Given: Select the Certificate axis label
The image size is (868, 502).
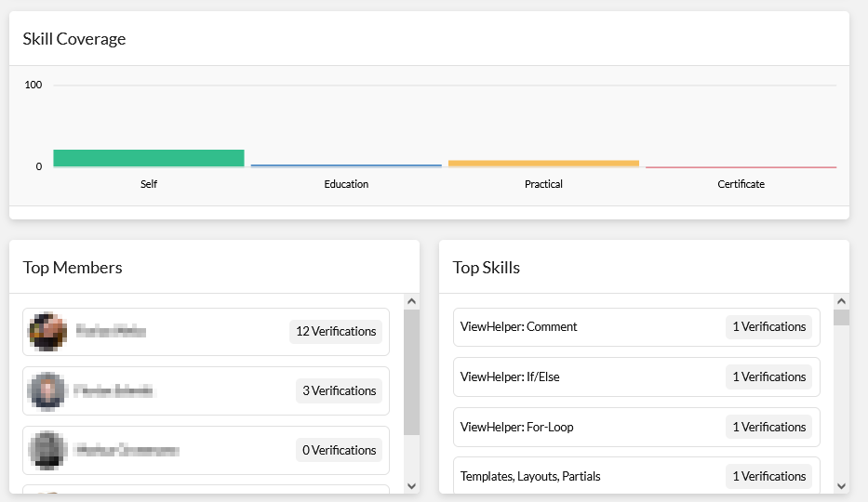Looking at the screenshot, I should 741,184.
